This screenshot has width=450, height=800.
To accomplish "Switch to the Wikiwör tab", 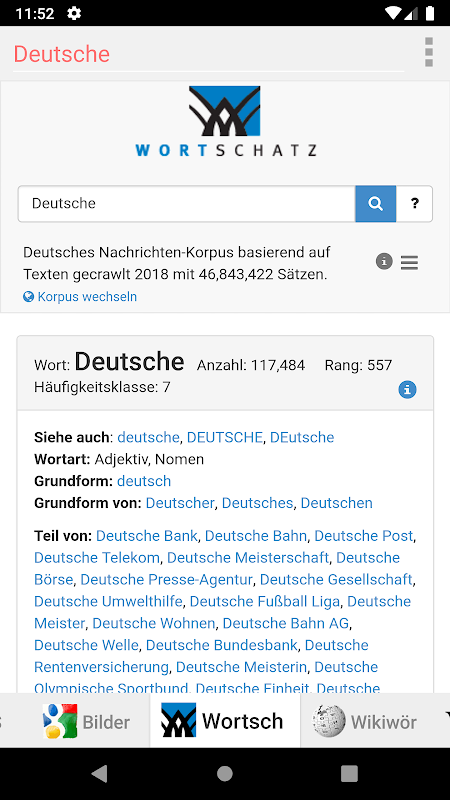I will [364, 721].
